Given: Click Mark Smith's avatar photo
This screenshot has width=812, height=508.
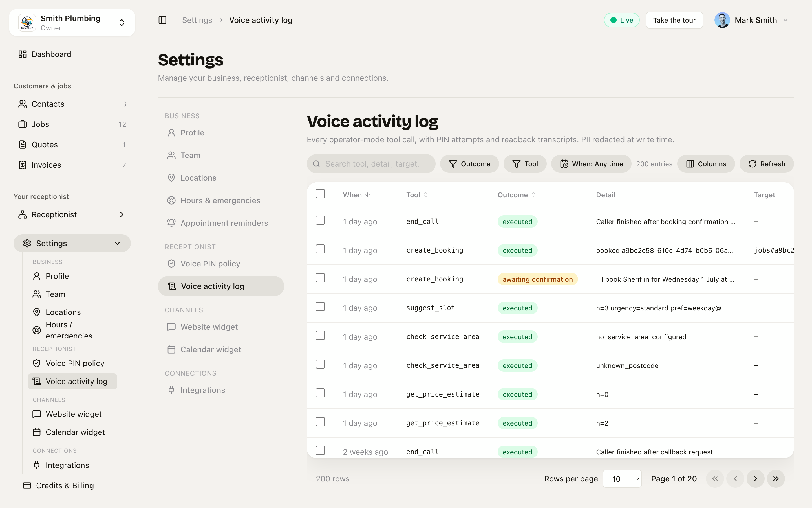Looking at the screenshot, I should [x=722, y=20].
